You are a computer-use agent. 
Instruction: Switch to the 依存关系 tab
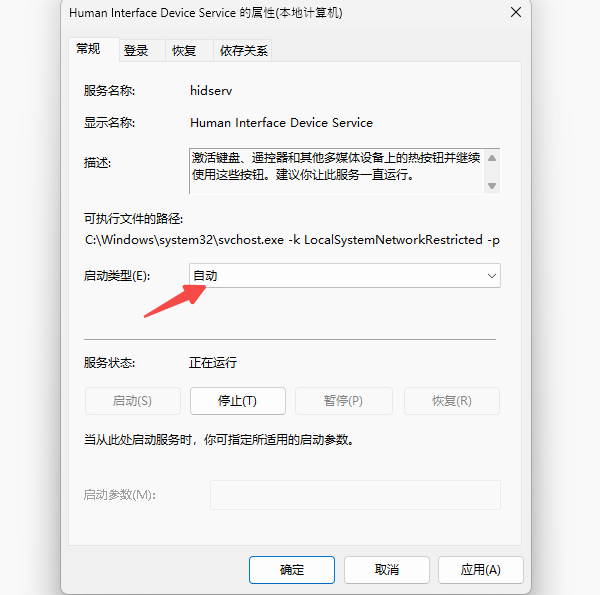tap(243, 51)
